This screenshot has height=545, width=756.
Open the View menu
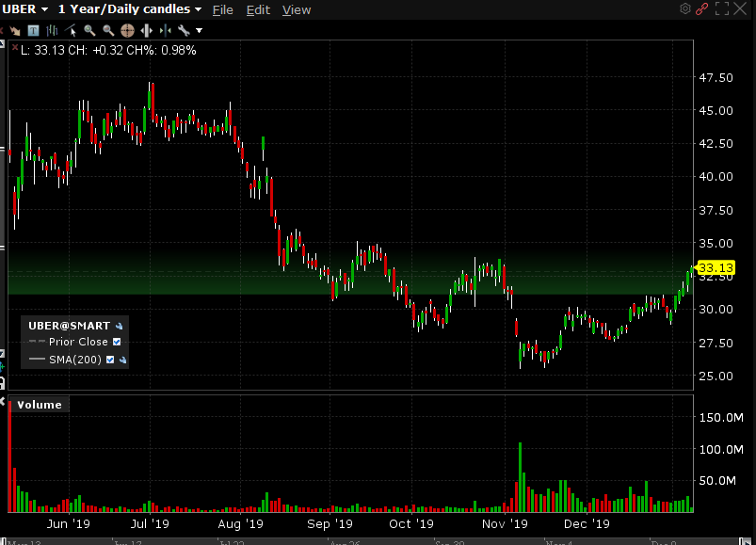point(297,10)
